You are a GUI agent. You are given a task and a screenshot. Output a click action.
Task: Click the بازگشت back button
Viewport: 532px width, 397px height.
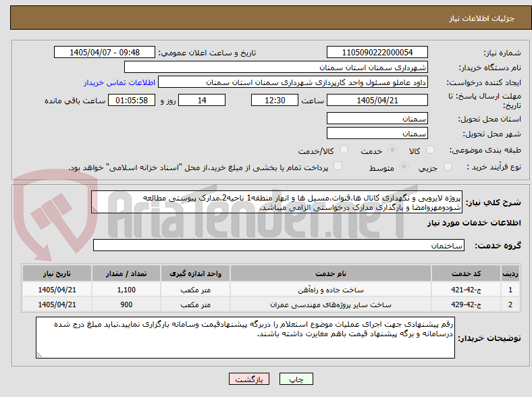(249, 379)
